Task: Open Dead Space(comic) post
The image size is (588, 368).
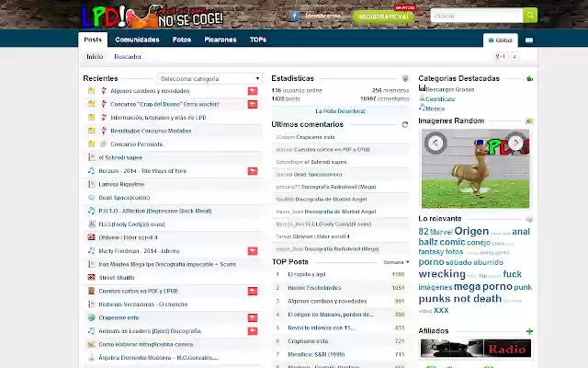Action: coord(124,198)
